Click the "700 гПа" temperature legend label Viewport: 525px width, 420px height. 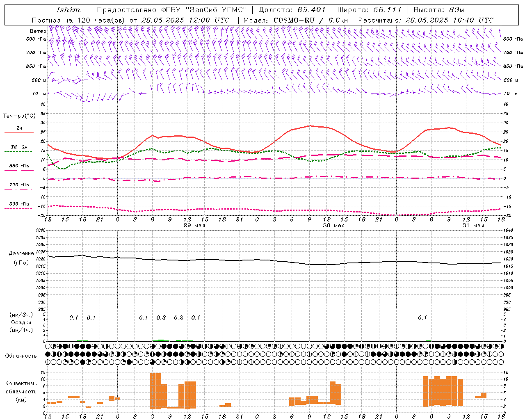19,185
